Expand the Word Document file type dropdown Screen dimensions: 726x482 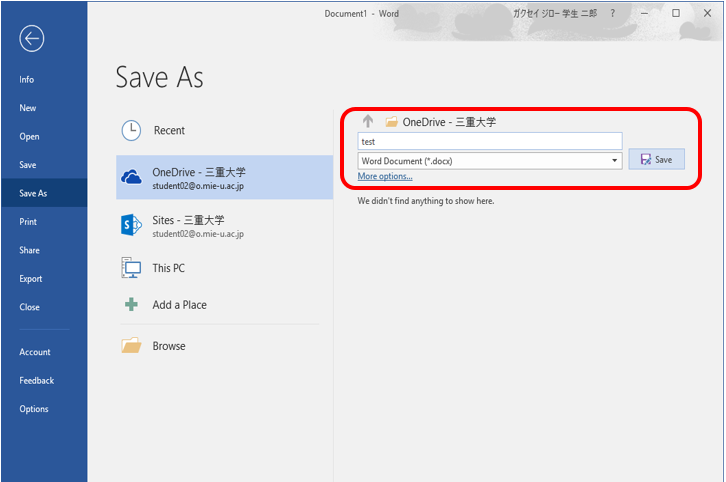pyautogui.click(x=614, y=161)
